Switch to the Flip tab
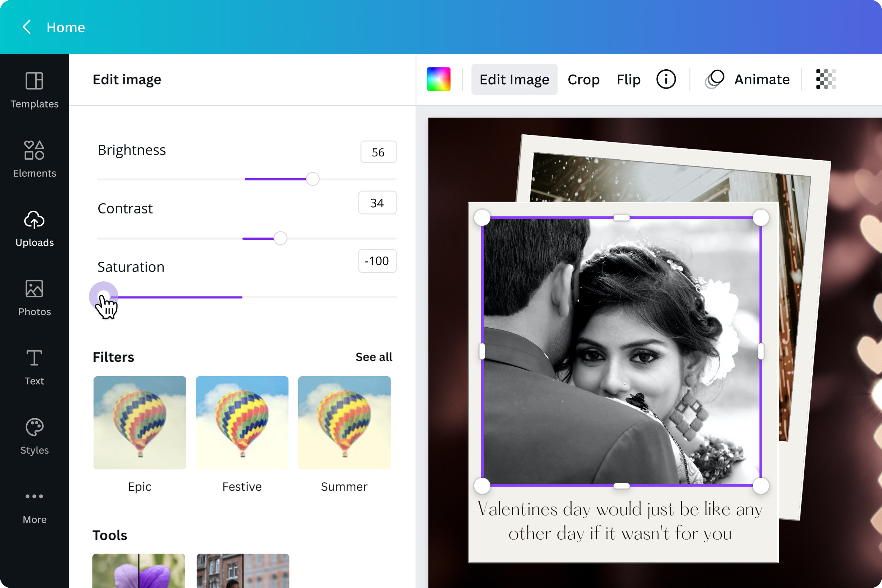This screenshot has height=588, width=882. (629, 79)
